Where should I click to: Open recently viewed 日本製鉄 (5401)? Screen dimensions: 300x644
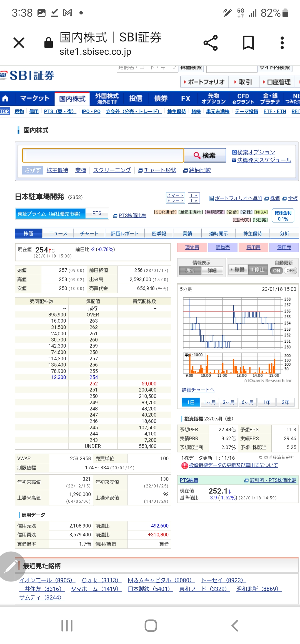click(150, 589)
